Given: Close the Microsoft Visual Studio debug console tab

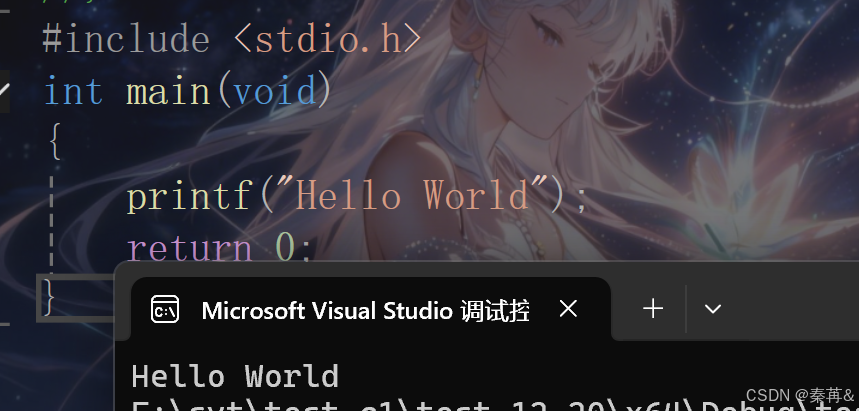Looking at the screenshot, I should [x=568, y=309].
